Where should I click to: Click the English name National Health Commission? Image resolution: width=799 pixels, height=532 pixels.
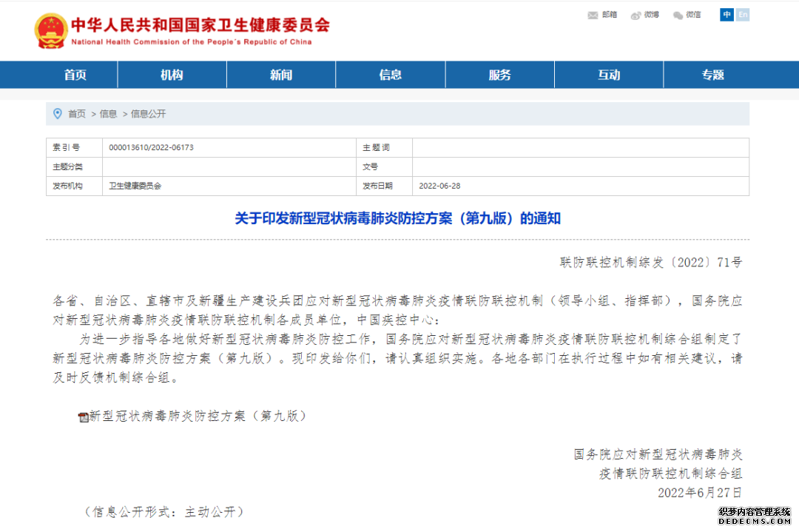(192, 41)
